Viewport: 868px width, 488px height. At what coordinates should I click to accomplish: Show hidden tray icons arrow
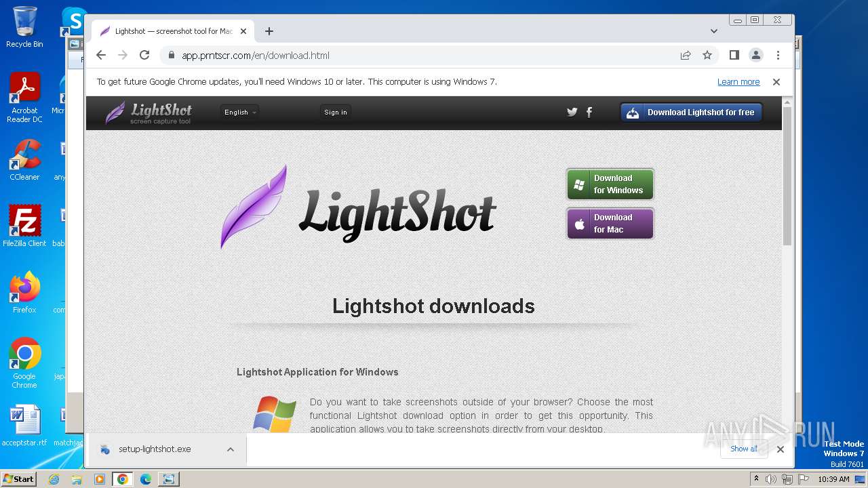pos(756,479)
